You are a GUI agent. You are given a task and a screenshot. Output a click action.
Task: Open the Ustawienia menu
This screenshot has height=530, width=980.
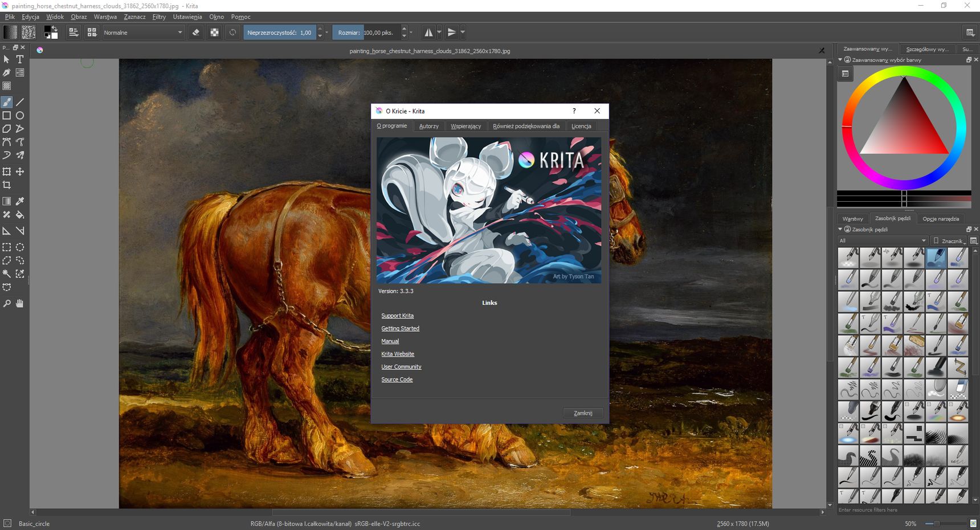click(187, 17)
